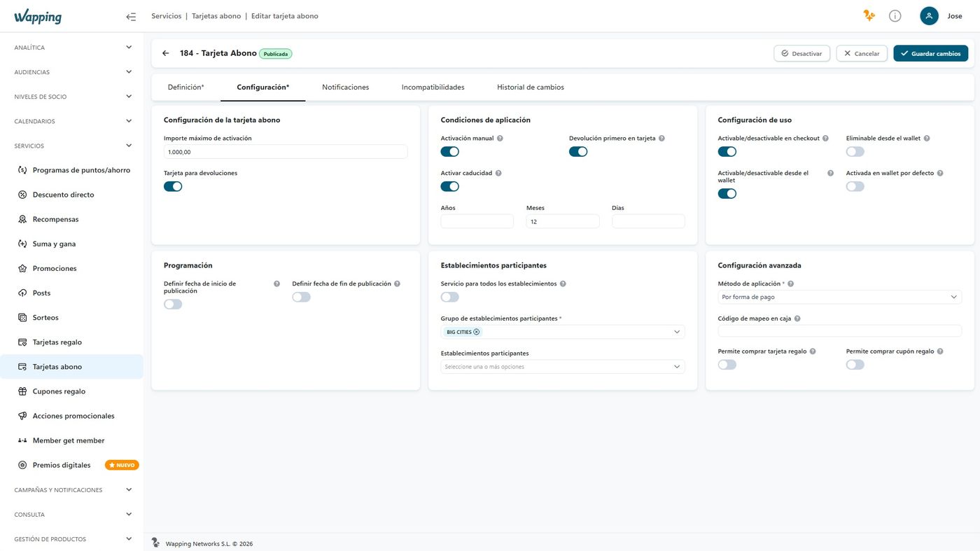
Task: Enable Servicio para todos los establecimientos
Action: (x=450, y=297)
